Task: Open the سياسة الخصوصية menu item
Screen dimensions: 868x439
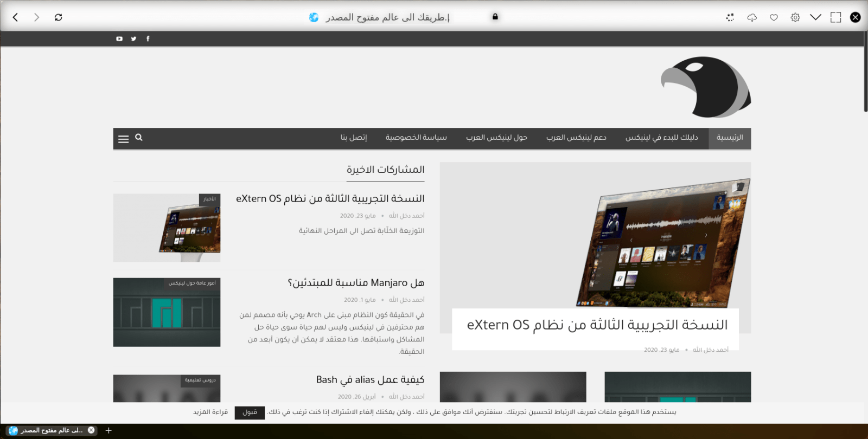Action: tap(416, 138)
